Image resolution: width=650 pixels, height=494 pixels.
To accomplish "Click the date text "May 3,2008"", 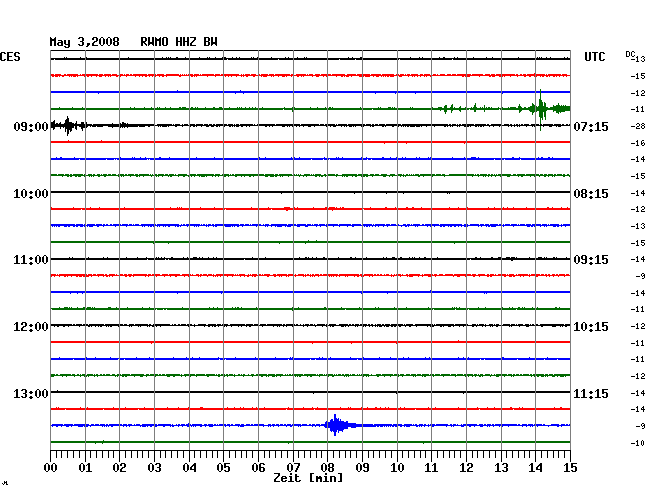I will (84, 42).
